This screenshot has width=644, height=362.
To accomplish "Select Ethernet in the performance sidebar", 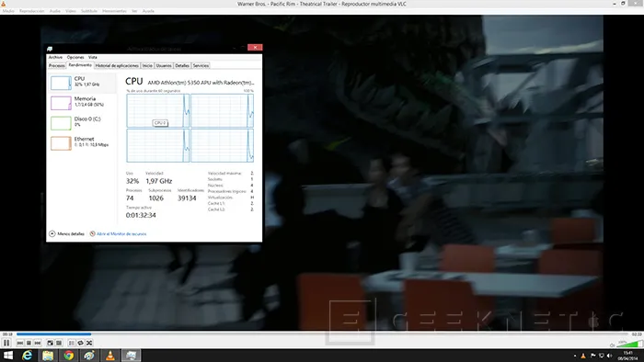I will (82, 143).
